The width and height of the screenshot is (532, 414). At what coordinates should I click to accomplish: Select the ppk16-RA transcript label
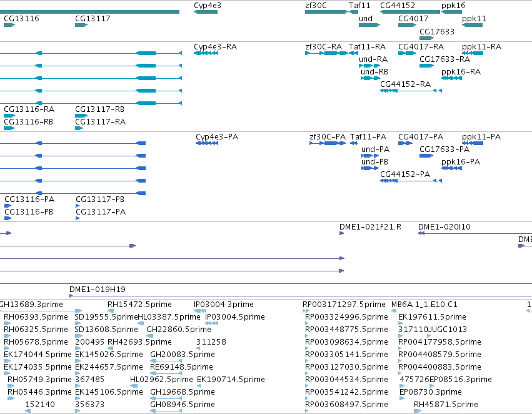tap(461, 72)
